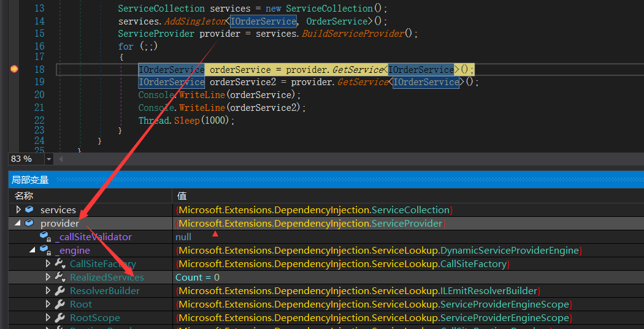Select the provider variable name
Image resolution: width=644 pixels, height=329 pixels.
tap(59, 224)
